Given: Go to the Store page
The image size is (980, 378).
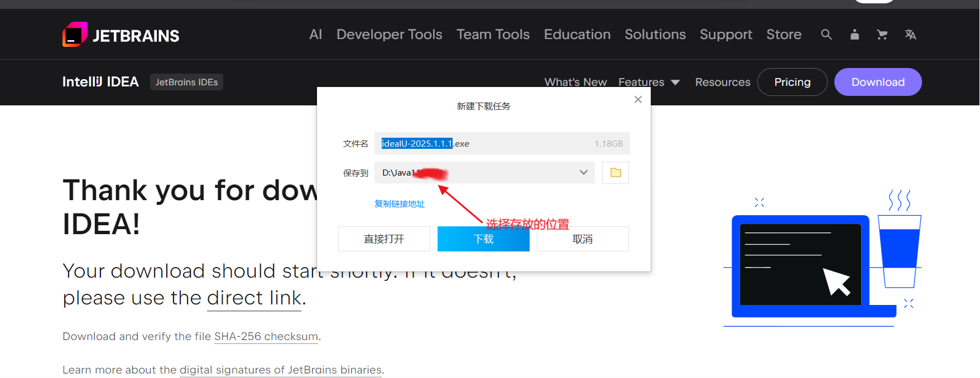Looking at the screenshot, I should pyautogui.click(x=784, y=35).
